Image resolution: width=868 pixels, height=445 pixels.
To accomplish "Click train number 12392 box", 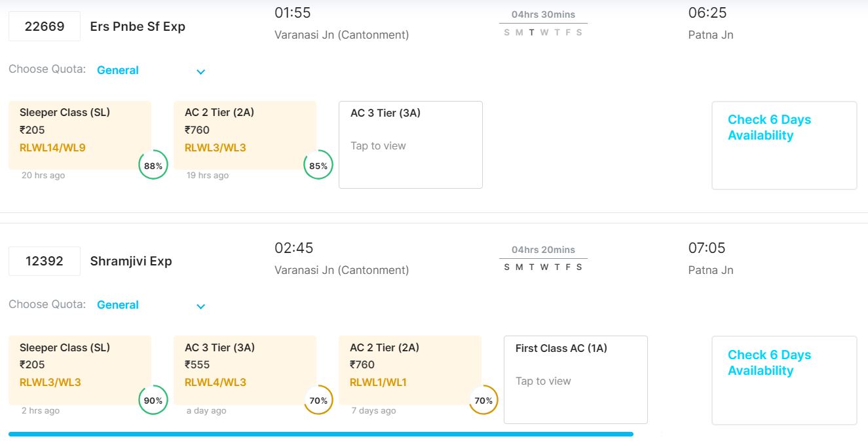I will 45,261.
